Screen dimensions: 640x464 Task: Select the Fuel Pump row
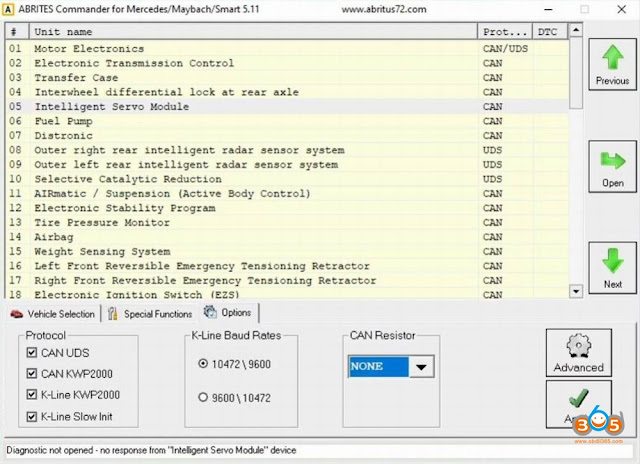(287, 121)
